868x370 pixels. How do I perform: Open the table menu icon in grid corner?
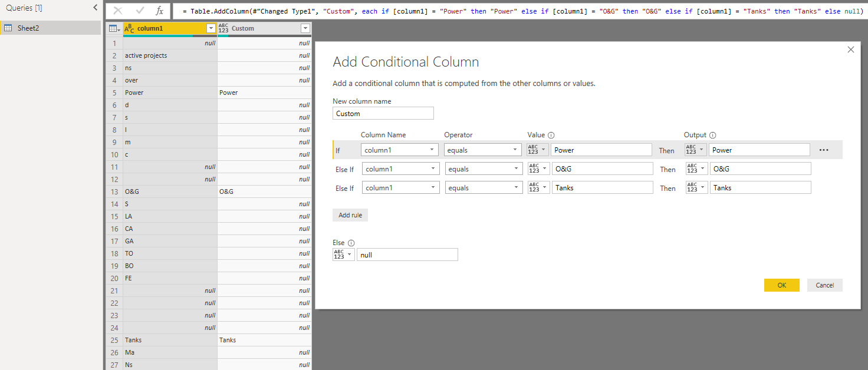pos(114,28)
